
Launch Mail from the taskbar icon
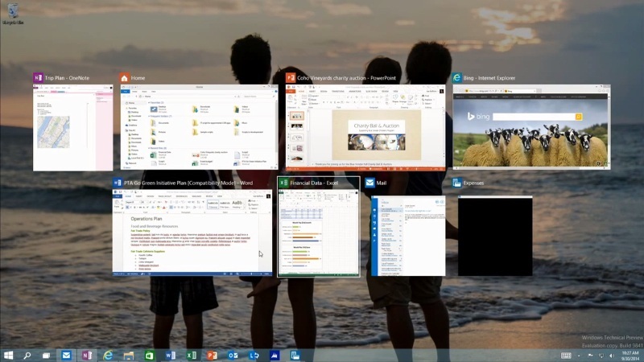(x=66, y=355)
